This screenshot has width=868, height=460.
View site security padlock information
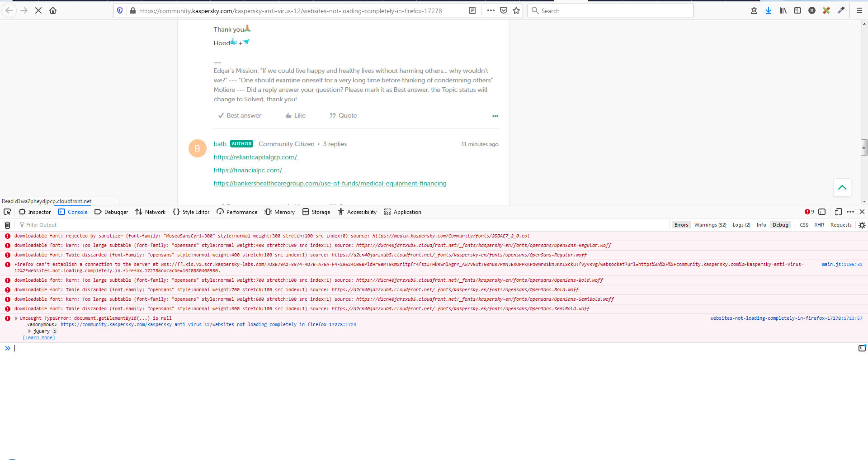(x=133, y=10)
